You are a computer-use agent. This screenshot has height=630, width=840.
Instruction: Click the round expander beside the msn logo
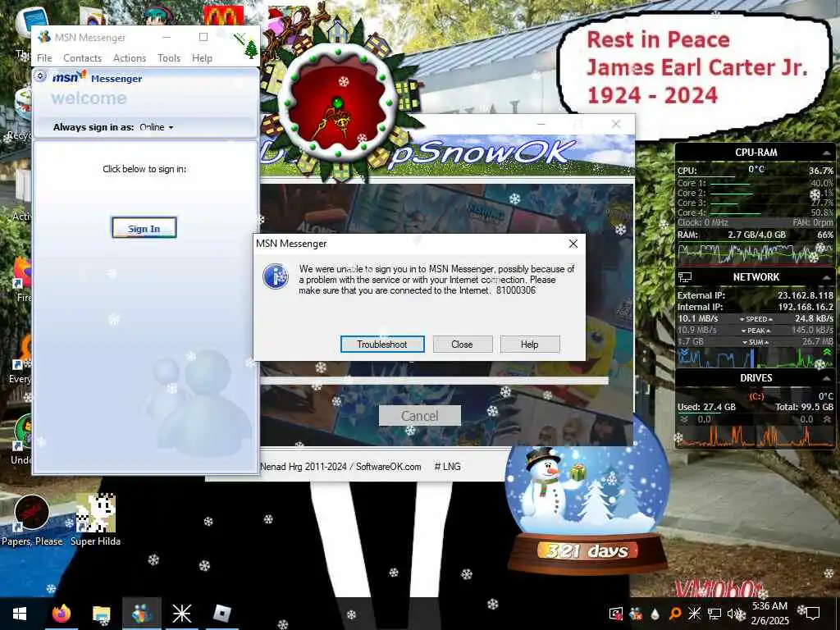(x=40, y=76)
